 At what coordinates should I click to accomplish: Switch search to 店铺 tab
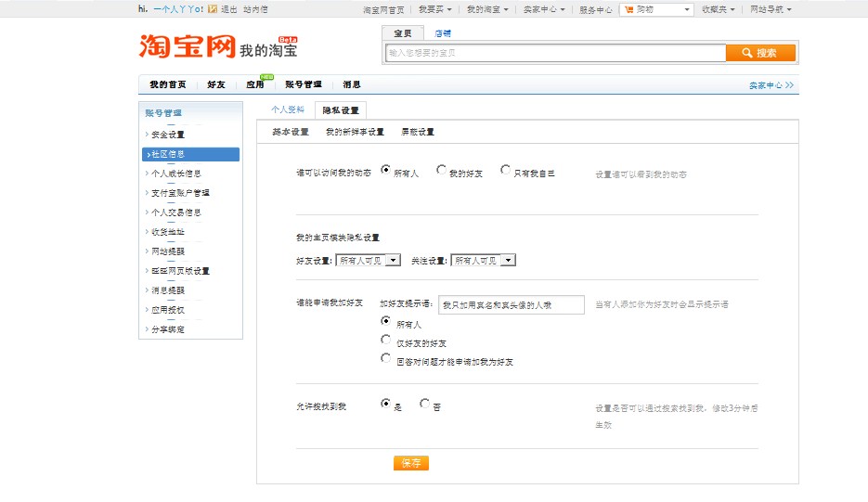[x=443, y=33]
